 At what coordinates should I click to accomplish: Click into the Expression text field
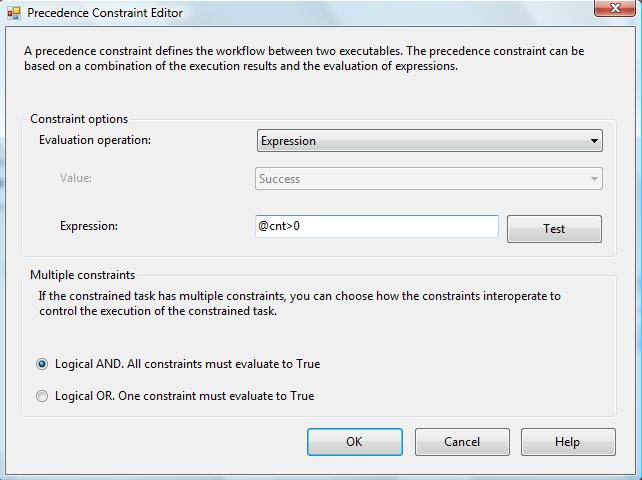[x=377, y=227]
